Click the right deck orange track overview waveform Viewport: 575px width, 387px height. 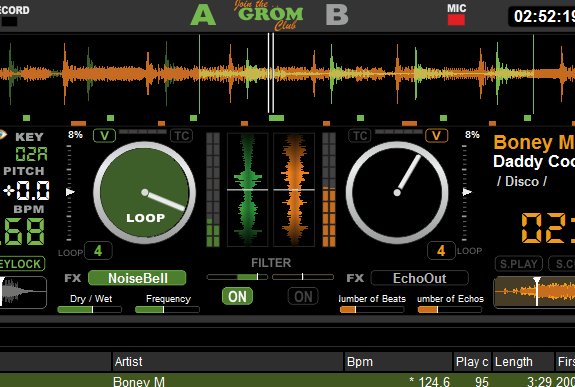click(x=534, y=292)
